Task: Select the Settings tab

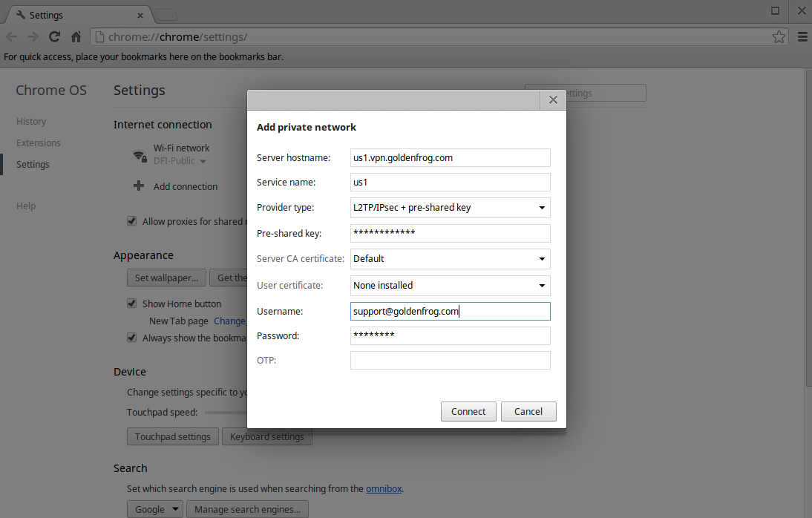Action: [78, 15]
